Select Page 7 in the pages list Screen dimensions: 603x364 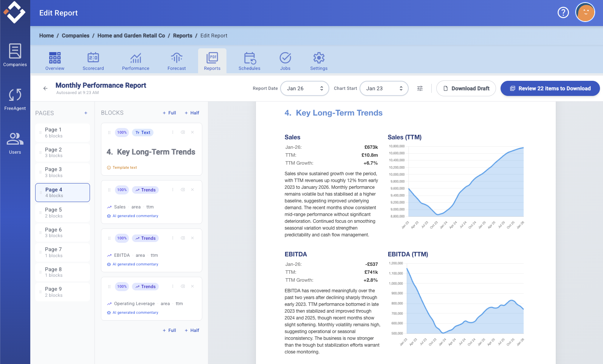click(62, 252)
